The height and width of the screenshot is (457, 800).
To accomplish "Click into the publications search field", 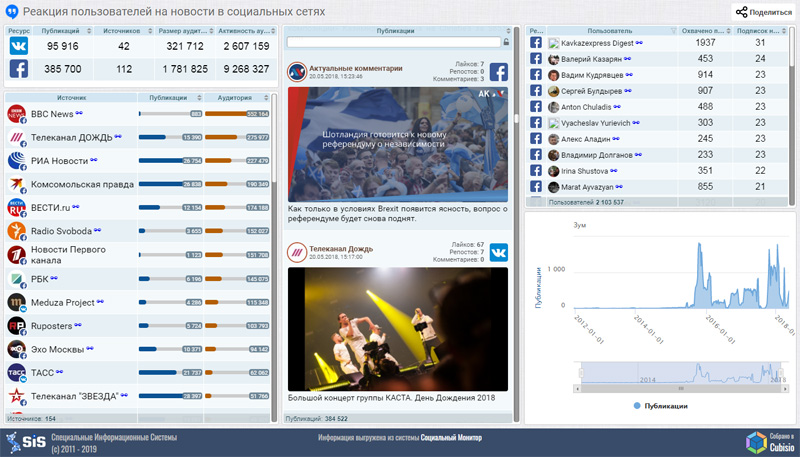I will [394, 42].
